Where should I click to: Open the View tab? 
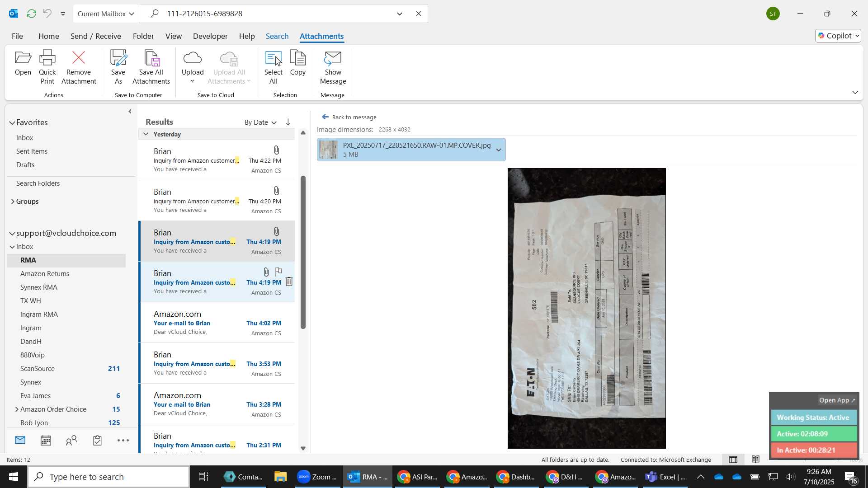174,36
